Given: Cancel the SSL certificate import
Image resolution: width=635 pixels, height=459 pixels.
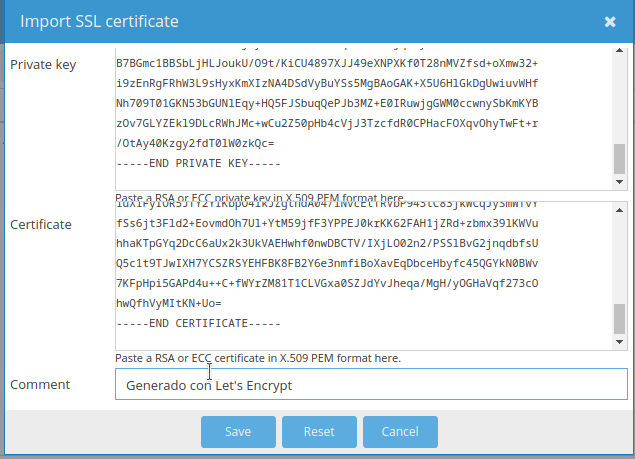Looking at the screenshot, I should (400, 432).
